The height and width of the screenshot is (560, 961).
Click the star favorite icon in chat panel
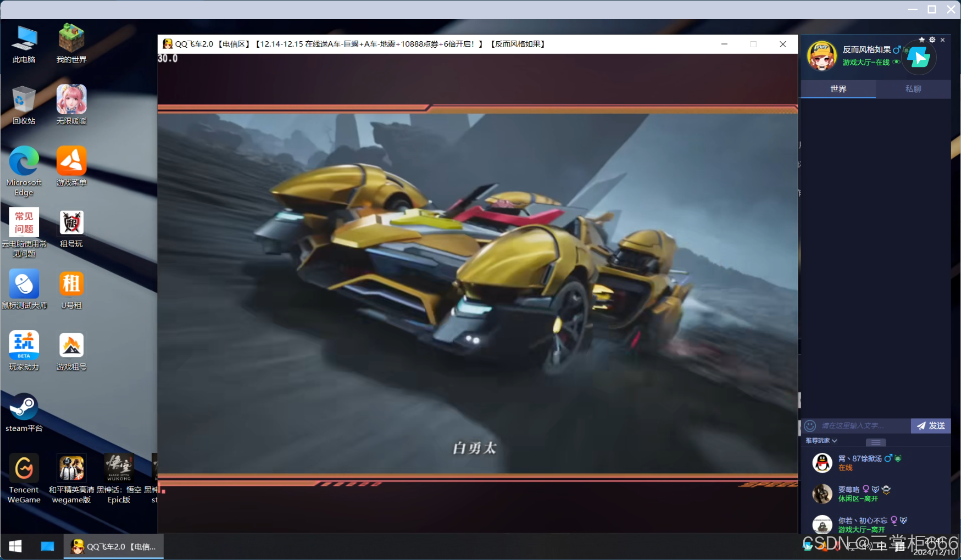tap(921, 40)
